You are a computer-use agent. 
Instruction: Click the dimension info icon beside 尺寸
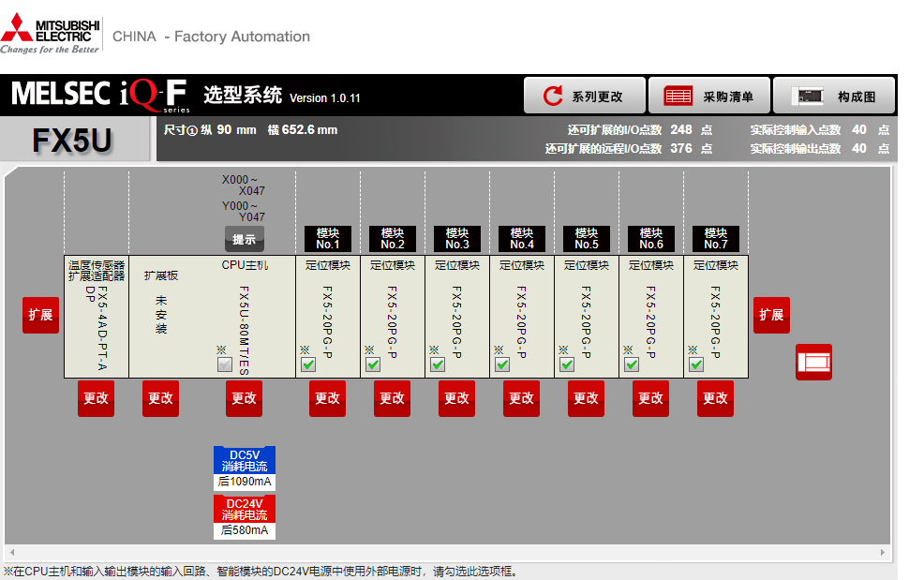192,130
